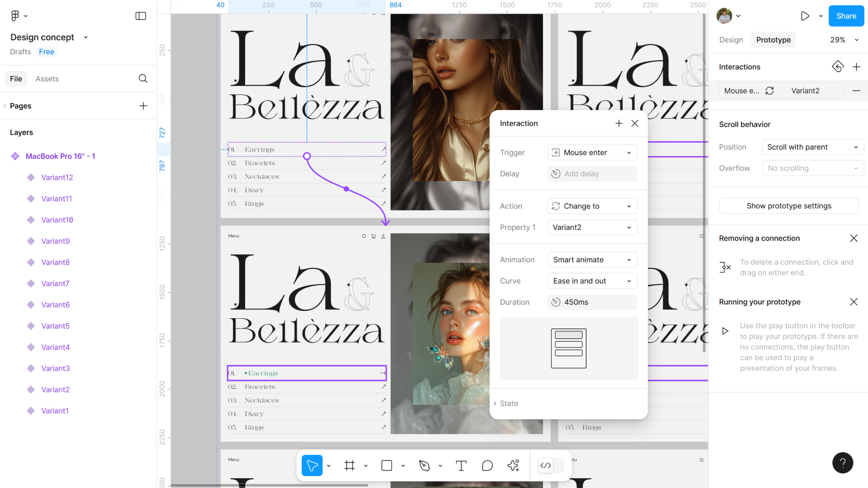Screen dimensions: 868x488
Task: Switch to the Design tab
Action: [731, 40]
